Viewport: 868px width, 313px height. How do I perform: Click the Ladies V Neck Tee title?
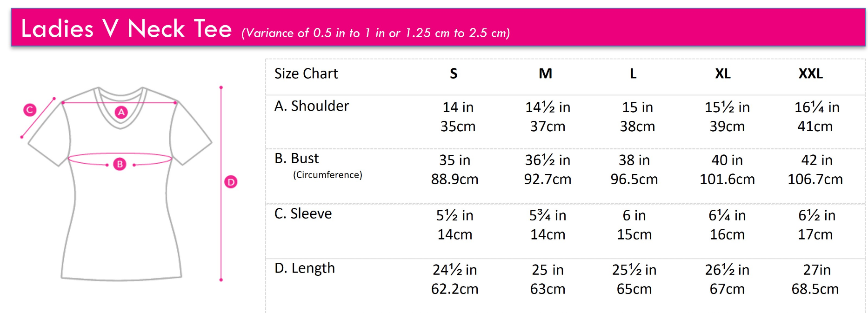pyautogui.click(x=127, y=29)
